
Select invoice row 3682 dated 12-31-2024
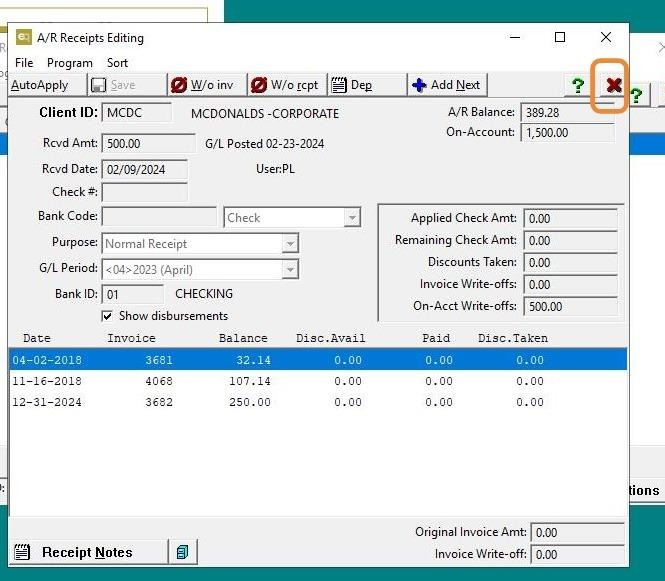point(318,402)
